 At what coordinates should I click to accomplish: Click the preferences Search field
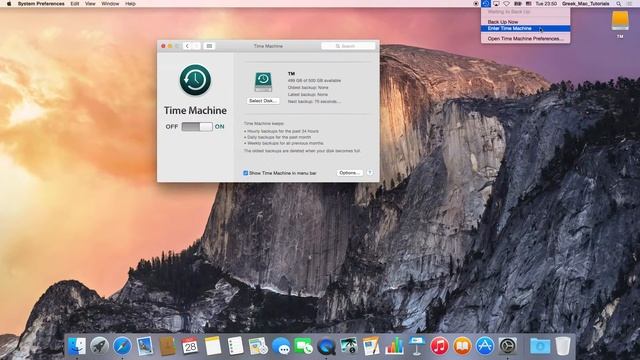pos(348,46)
